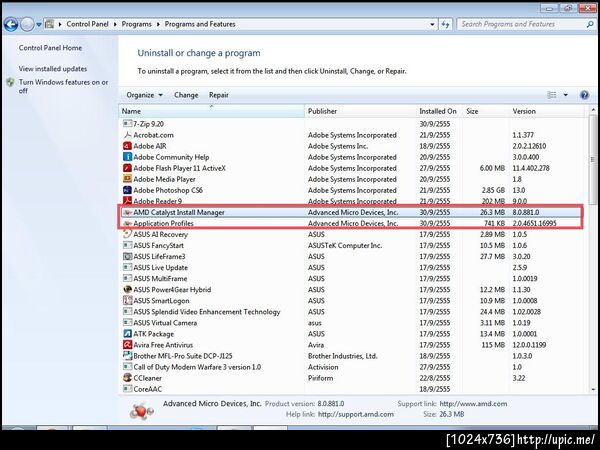The width and height of the screenshot is (600, 450).
Task: Expand the arrow after Control Panel breadcrumb
Action: point(115,24)
